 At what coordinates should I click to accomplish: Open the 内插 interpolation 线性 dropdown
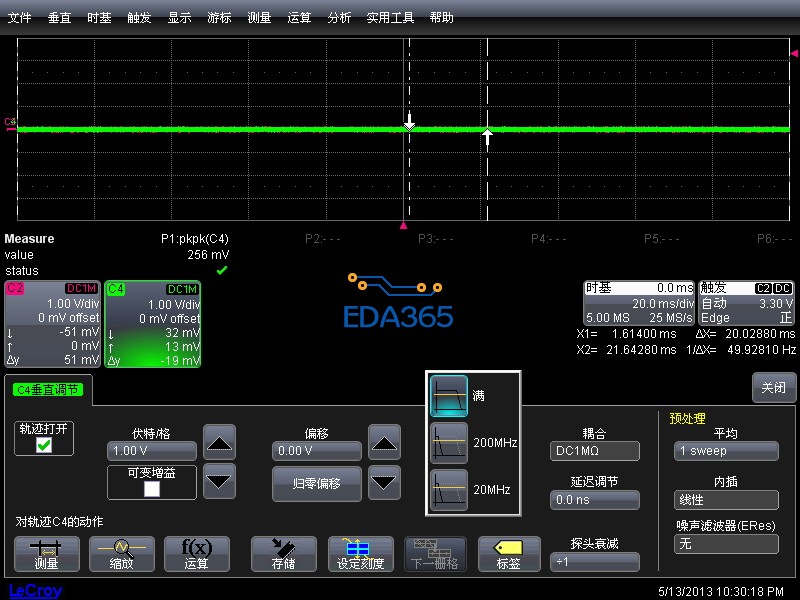tap(726, 499)
